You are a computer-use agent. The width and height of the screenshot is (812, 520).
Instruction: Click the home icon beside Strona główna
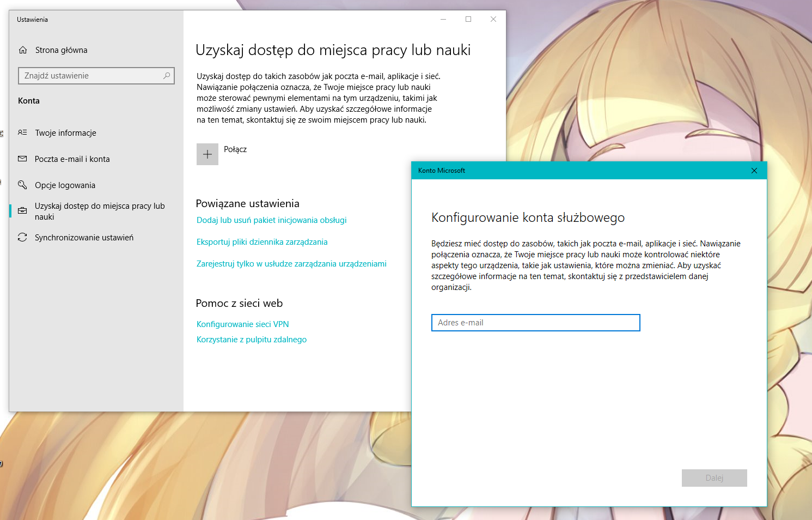tap(23, 50)
